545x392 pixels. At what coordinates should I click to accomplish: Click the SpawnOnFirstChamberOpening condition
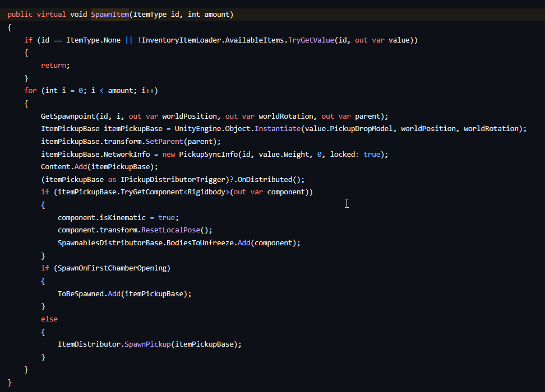tap(112, 268)
